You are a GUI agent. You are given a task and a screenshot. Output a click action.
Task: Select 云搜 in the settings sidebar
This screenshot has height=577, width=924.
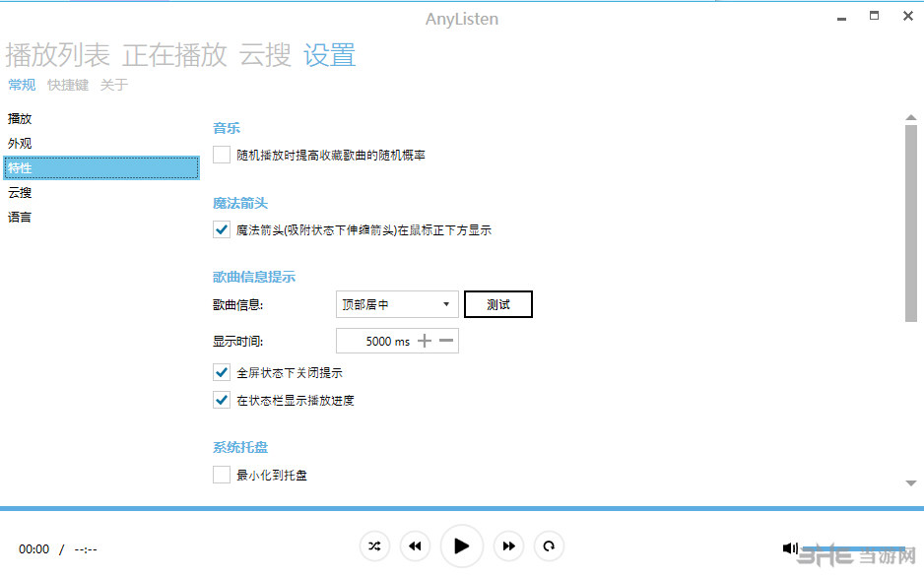pos(101,193)
